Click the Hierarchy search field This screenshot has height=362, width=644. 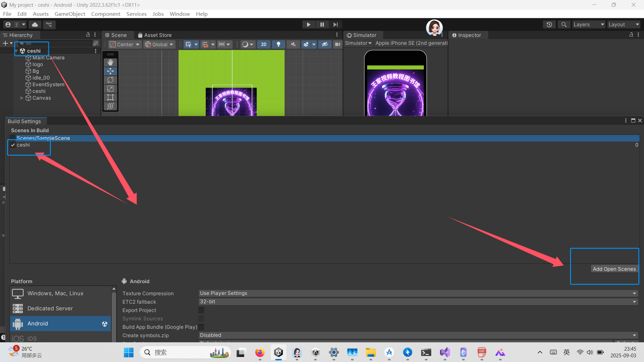click(55, 43)
